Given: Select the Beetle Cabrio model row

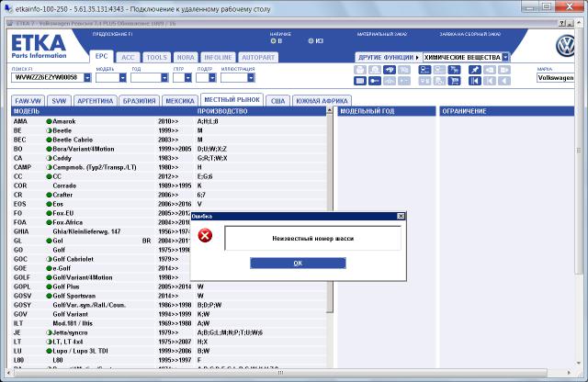Looking at the screenshot, I should point(169,140).
